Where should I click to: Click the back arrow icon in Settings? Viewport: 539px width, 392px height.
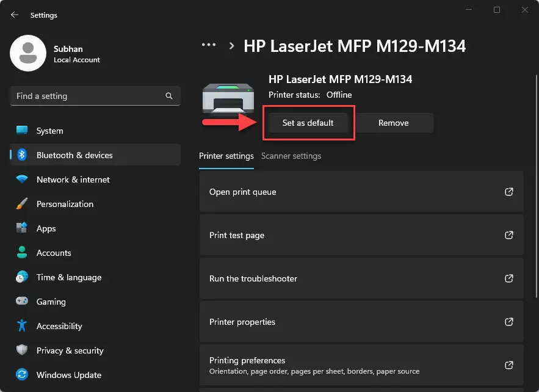(15, 15)
